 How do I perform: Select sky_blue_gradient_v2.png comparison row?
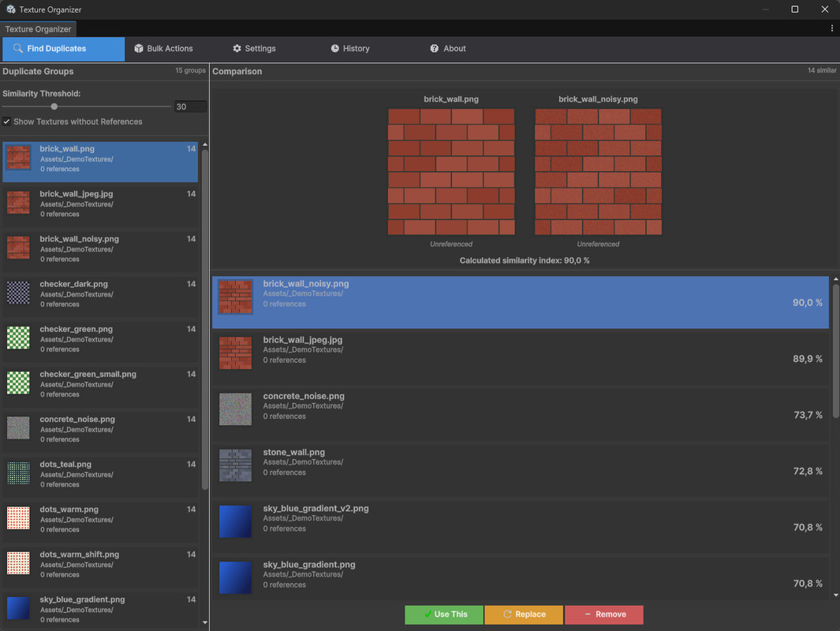pyautogui.click(x=521, y=527)
